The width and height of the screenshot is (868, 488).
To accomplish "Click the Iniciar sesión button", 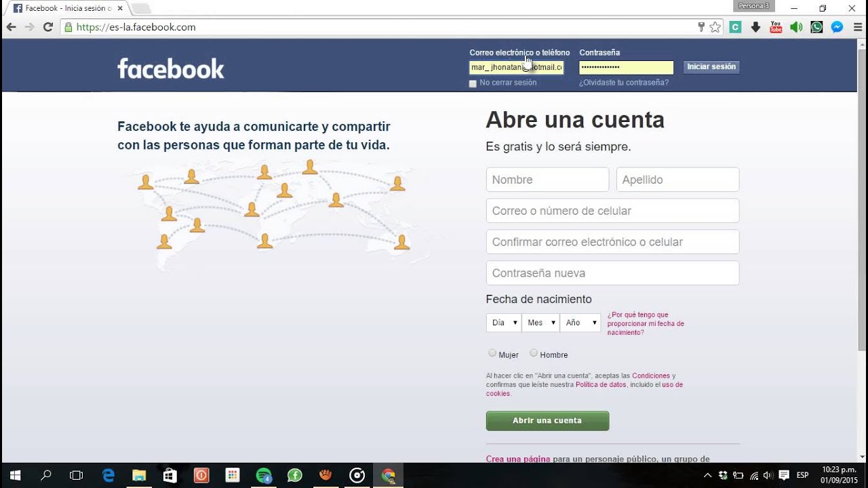I will click(x=711, y=67).
